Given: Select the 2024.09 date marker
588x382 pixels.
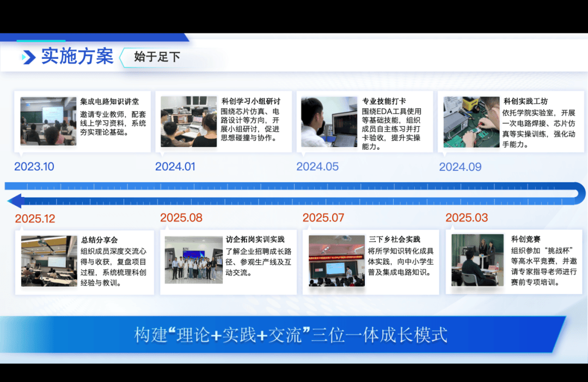Looking at the screenshot, I should (x=460, y=167).
